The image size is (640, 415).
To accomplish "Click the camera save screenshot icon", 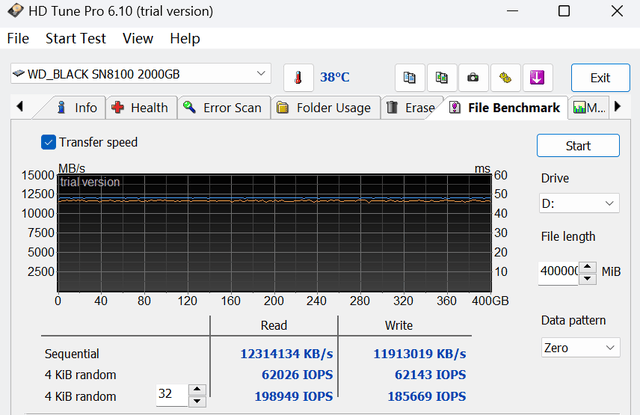I will 473,77.
